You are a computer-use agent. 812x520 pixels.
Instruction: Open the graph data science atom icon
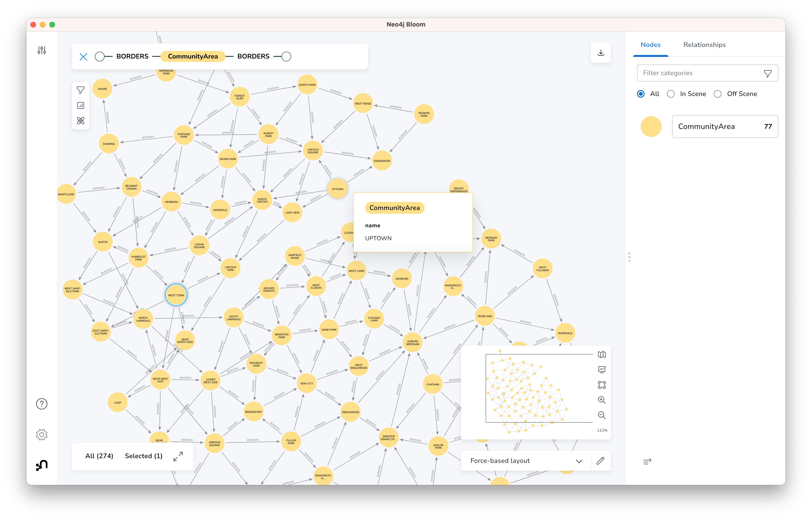pos(80,121)
